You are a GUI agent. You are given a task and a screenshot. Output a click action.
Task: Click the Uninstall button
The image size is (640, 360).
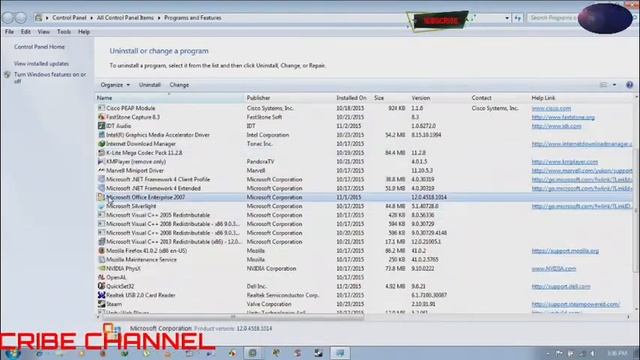pyautogui.click(x=149, y=85)
